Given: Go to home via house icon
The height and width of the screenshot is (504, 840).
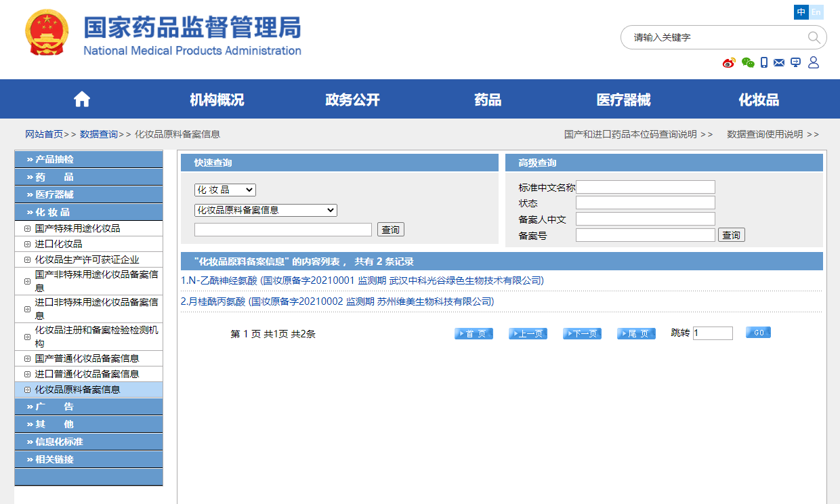Looking at the screenshot, I should click(x=82, y=100).
